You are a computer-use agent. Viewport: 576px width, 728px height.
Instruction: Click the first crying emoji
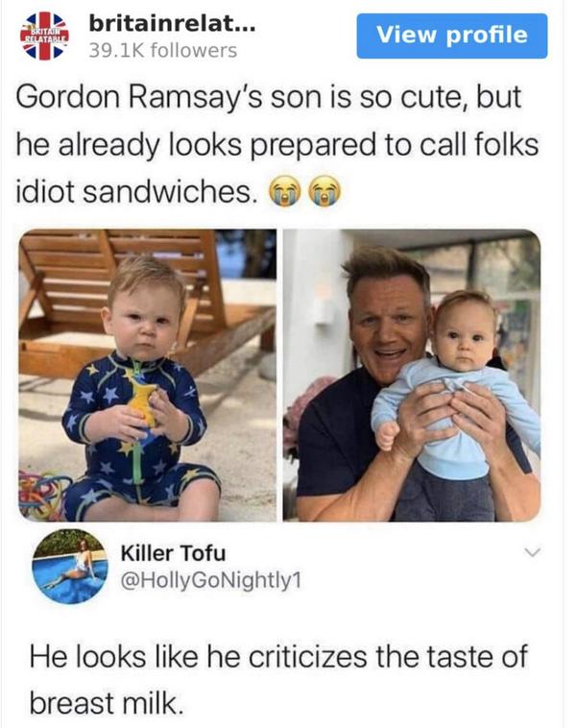tap(284, 191)
